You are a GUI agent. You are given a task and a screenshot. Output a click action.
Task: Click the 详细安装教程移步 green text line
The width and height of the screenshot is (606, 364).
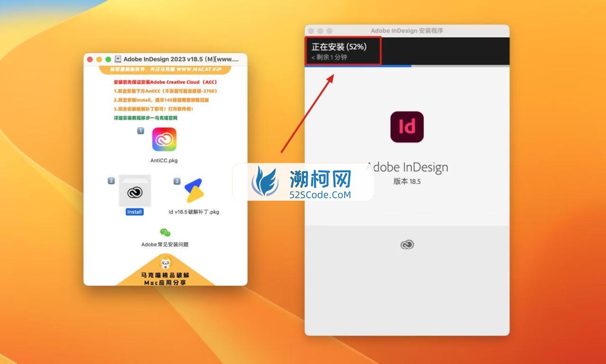145,118
